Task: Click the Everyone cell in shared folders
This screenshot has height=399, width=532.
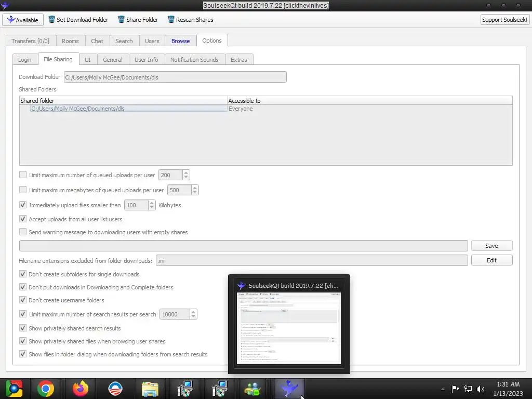Action: 241,109
